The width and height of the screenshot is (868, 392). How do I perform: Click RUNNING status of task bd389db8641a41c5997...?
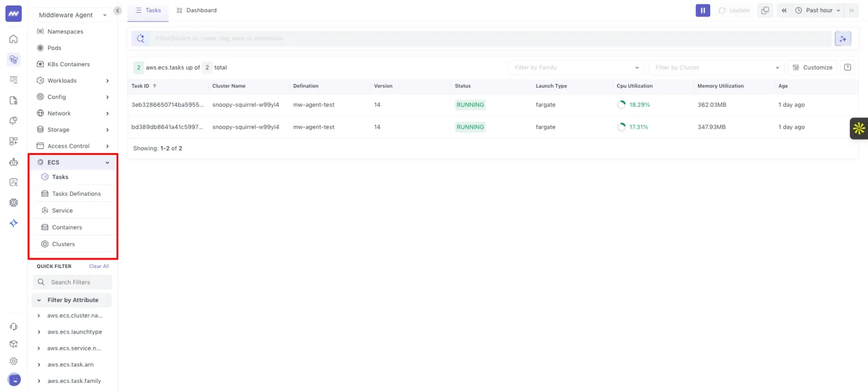pos(470,127)
